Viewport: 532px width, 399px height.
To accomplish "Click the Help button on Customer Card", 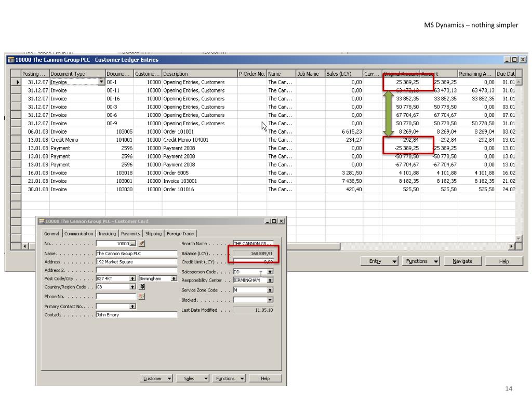I will tap(265, 378).
